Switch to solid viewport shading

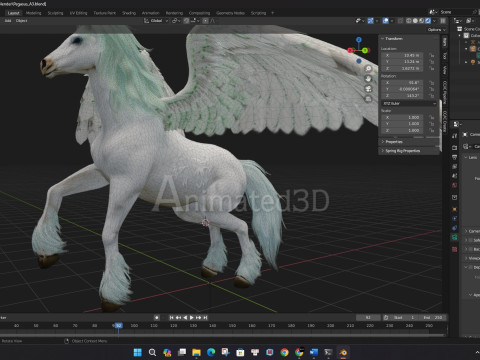pos(415,21)
